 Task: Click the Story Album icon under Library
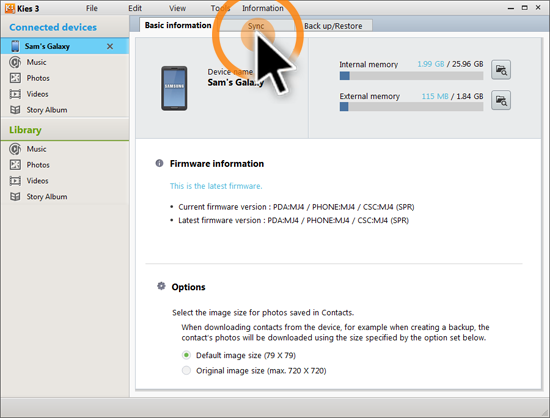pyautogui.click(x=15, y=196)
